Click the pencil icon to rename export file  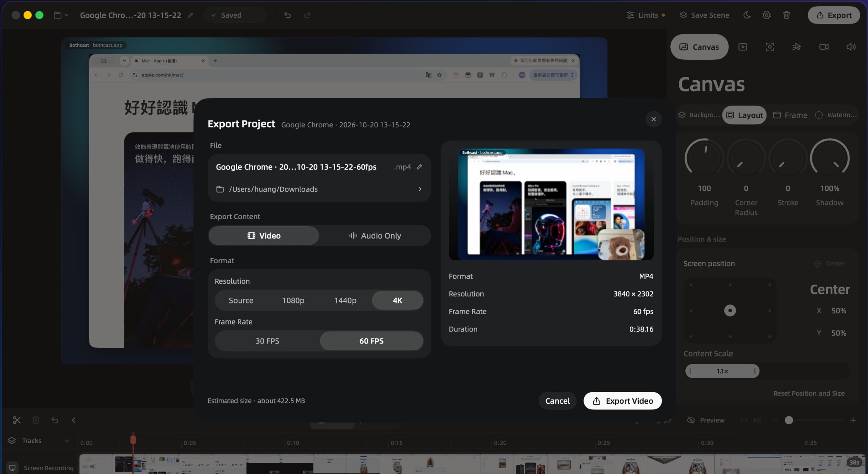419,167
